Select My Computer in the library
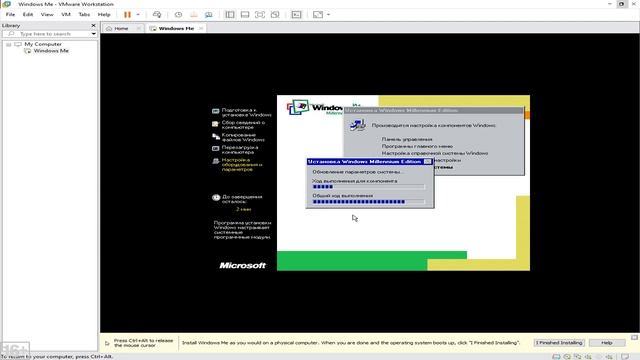 click(x=43, y=44)
